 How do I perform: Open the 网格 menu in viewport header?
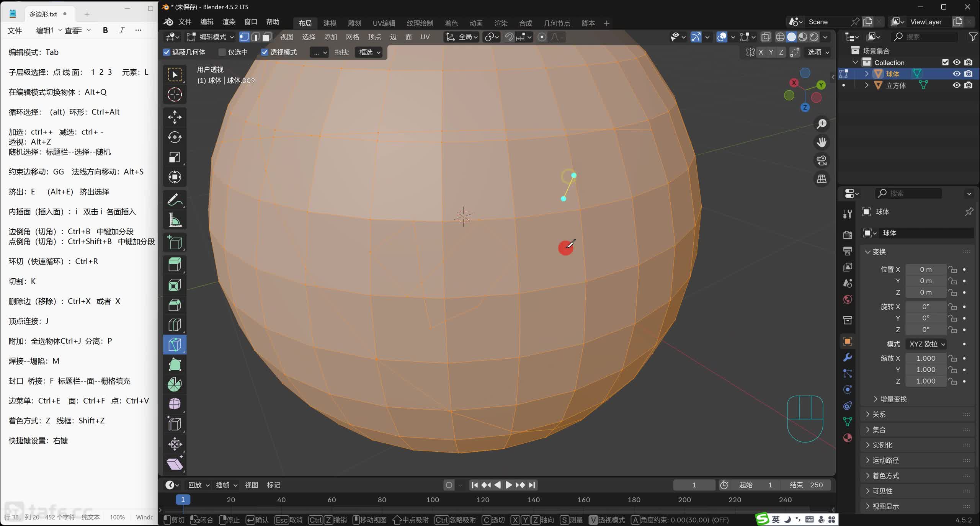pyautogui.click(x=352, y=37)
